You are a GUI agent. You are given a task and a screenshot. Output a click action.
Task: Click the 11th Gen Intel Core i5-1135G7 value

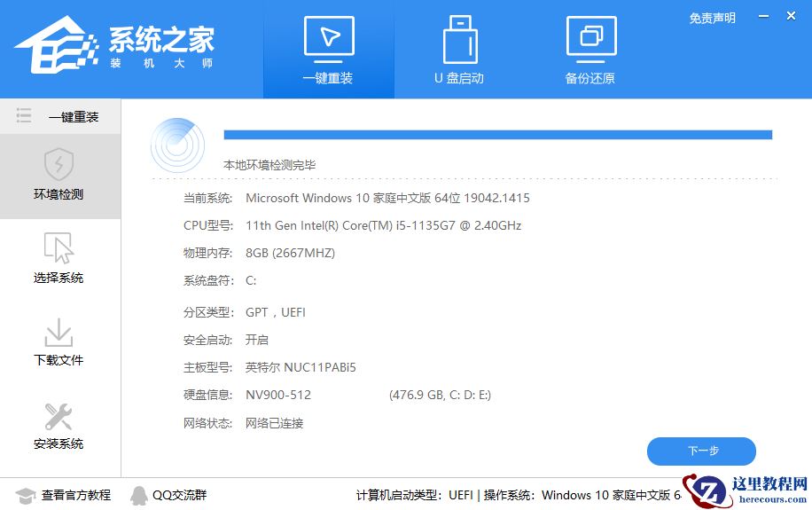383,225
